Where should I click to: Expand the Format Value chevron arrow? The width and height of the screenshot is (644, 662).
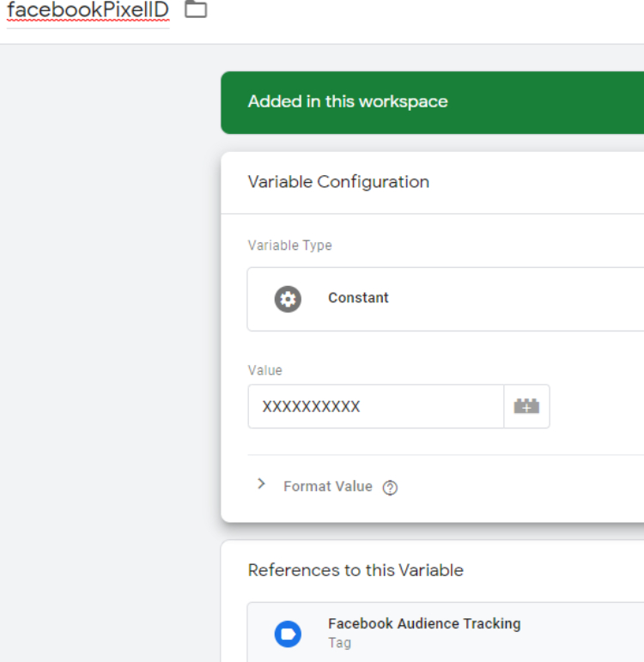tap(261, 484)
